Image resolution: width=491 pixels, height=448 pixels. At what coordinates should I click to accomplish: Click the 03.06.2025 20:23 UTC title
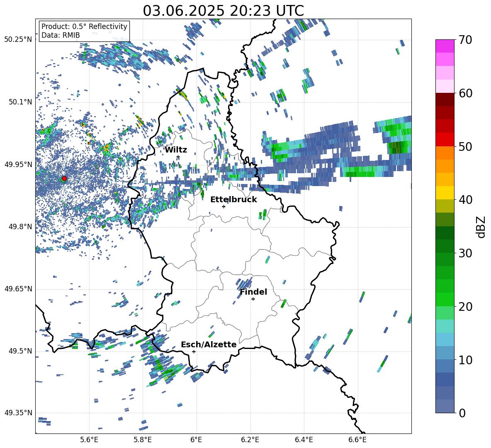click(223, 11)
